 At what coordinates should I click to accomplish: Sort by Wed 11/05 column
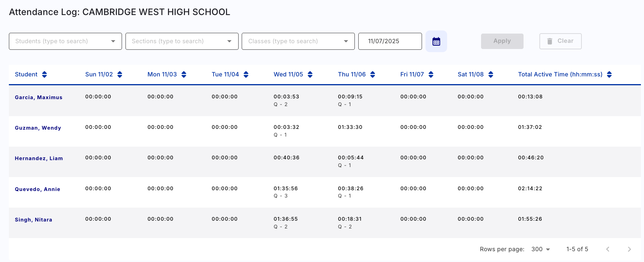(x=310, y=74)
